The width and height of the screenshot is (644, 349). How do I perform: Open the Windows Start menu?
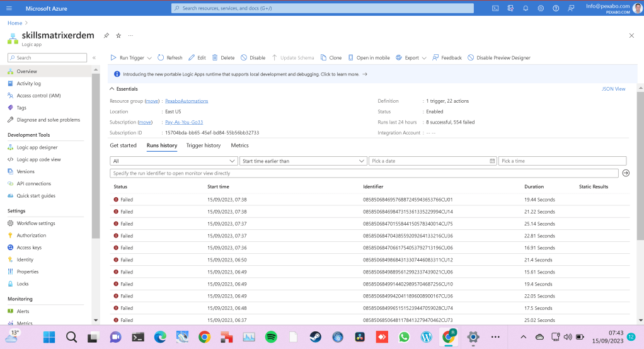(x=49, y=337)
